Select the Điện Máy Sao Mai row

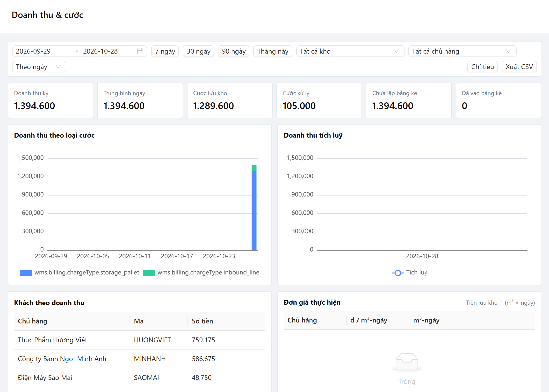tap(140, 378)
